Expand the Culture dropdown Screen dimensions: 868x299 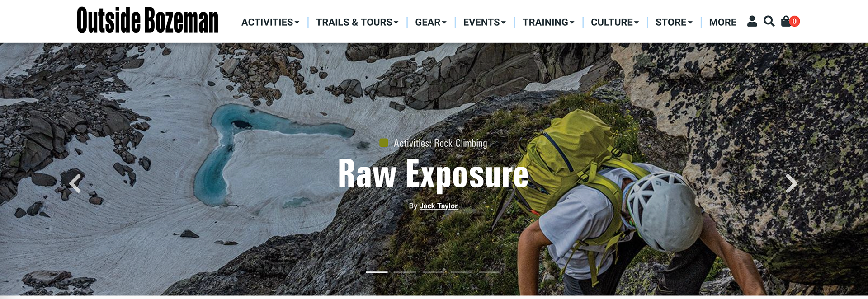tap(615, 22)
